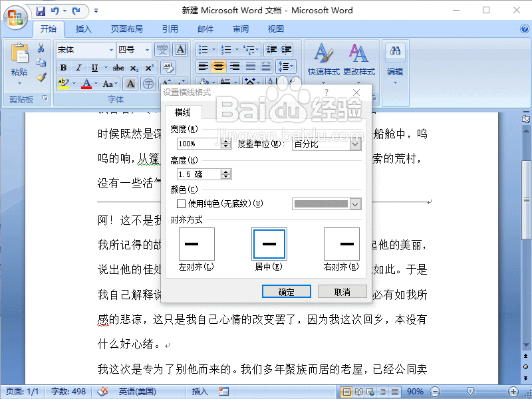Open the Editing (编辑) binoculars menu
532x399 pixels.
pyautogui.click(x=395, y=63)
